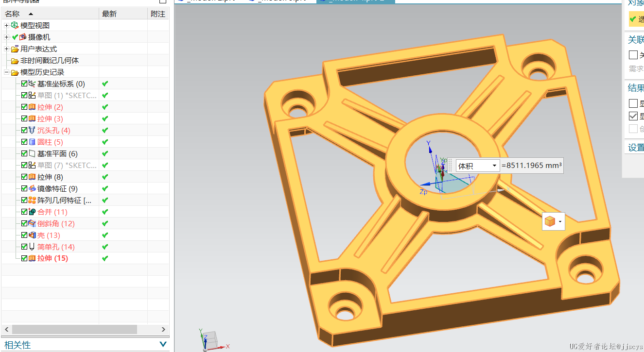Click the 模型历史记录 folder icon
This screenshot has height=352, width=644.
15,72
